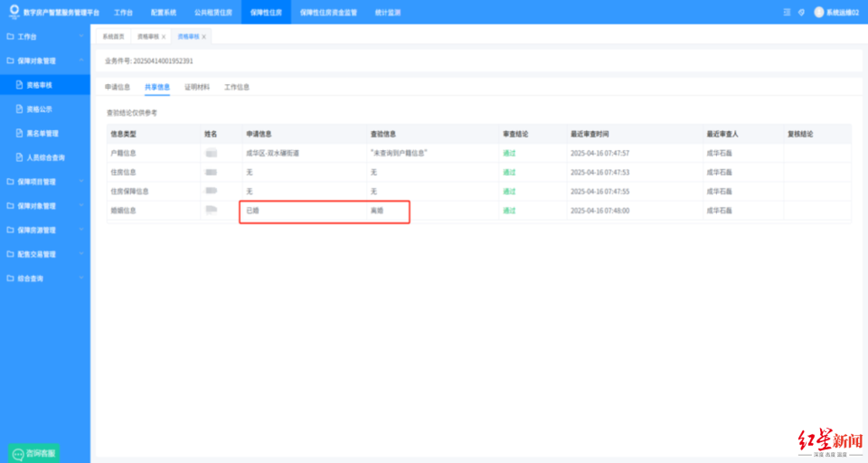
Task: Expand the collapsed 保障对象管理 sidebar group
Action: (x=81, y=206)
